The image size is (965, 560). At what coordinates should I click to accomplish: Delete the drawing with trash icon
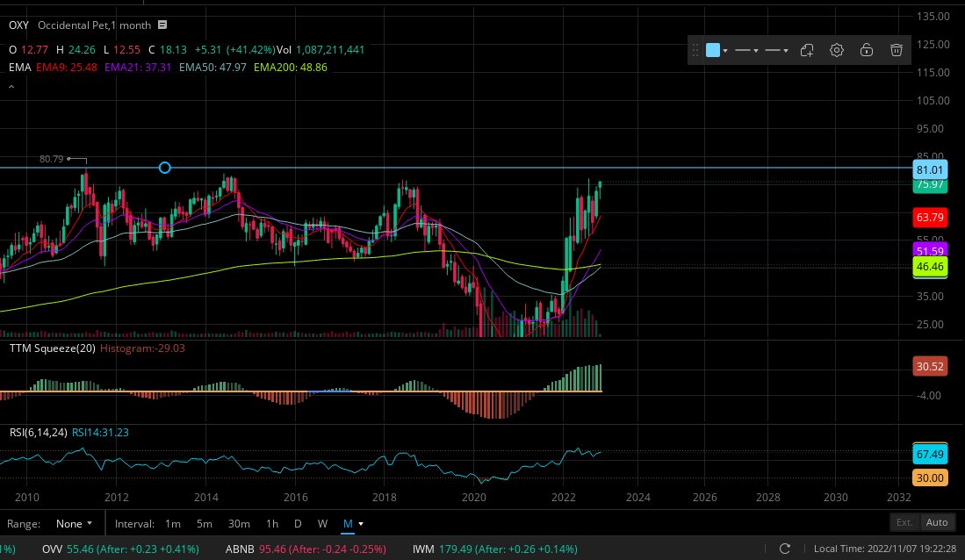point(896,50)
